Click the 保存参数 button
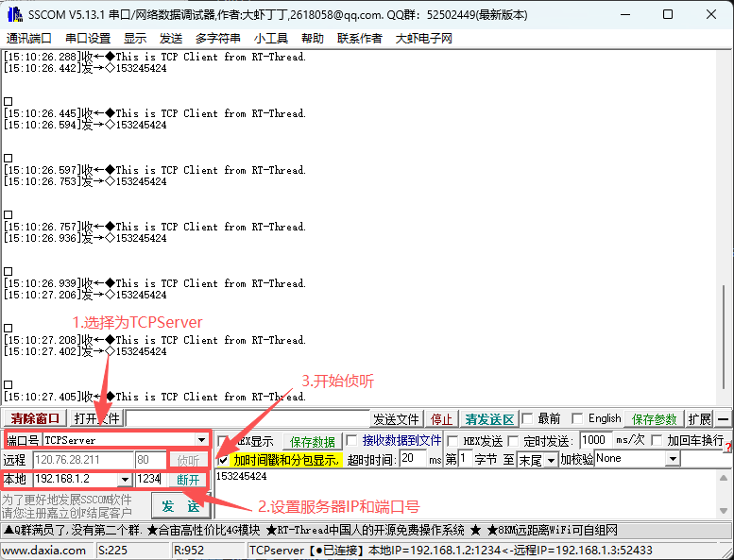Image resolution: width=734 pixels, height=560 pixels. (x=654, y=419)
